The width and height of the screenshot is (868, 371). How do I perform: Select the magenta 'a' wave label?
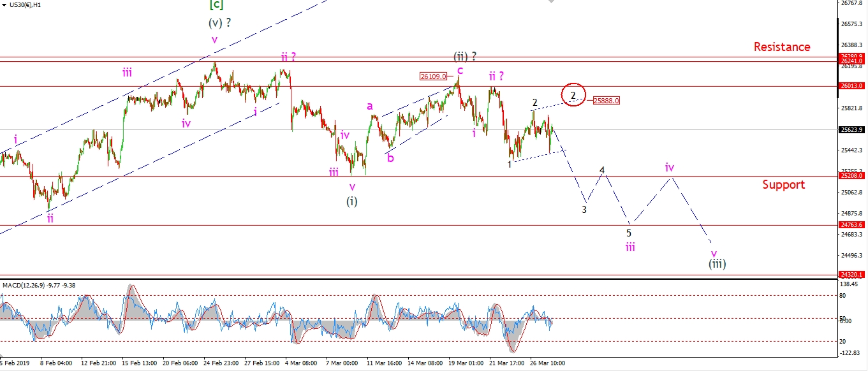369,106
